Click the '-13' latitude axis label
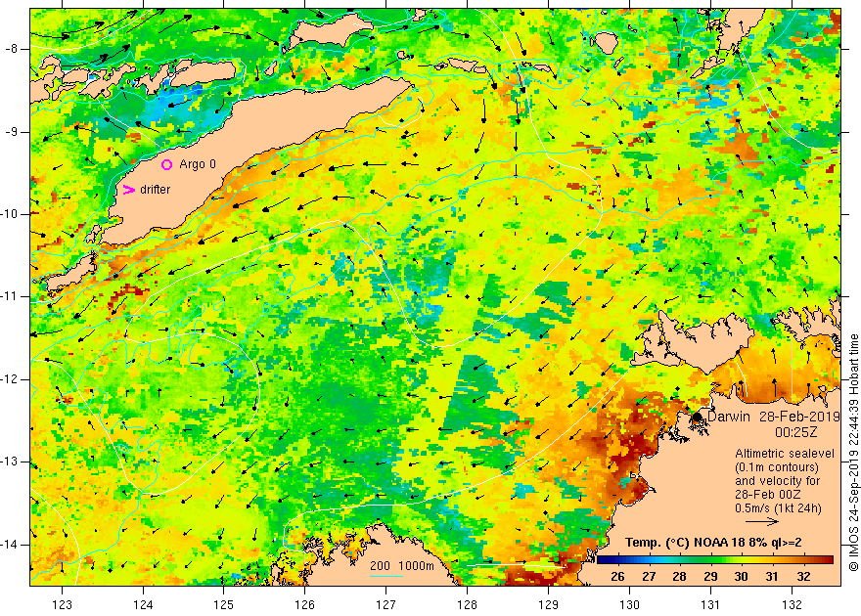861x616 pixels. pos(10,462)
